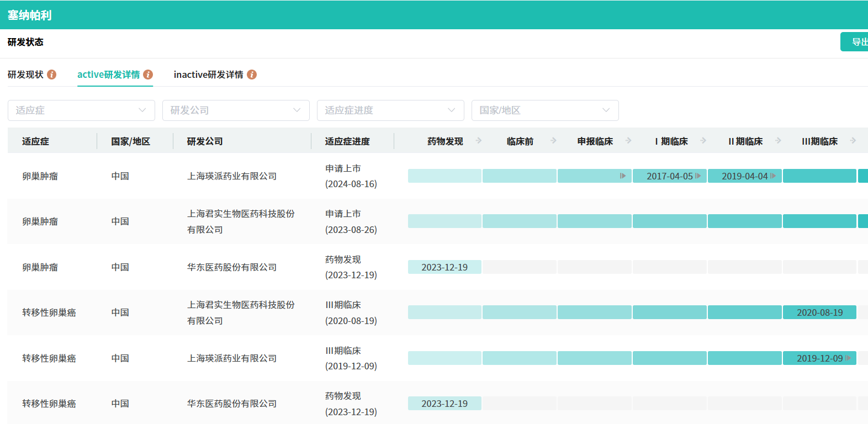The width and height of the screenshot is (868, 424).
Task: Click flag icon in 2019-12-09 phase cell
Action: (x=848, y=358)
